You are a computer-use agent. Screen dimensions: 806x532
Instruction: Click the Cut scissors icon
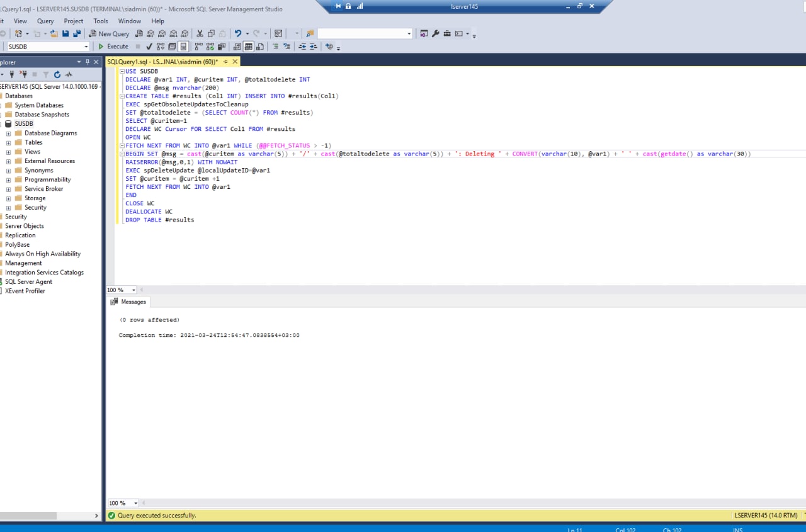200,33
